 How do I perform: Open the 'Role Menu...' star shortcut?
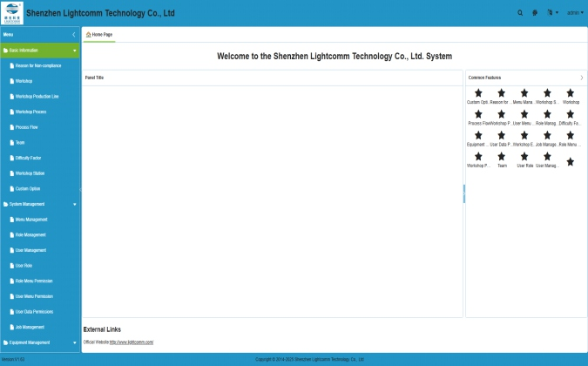570,139
